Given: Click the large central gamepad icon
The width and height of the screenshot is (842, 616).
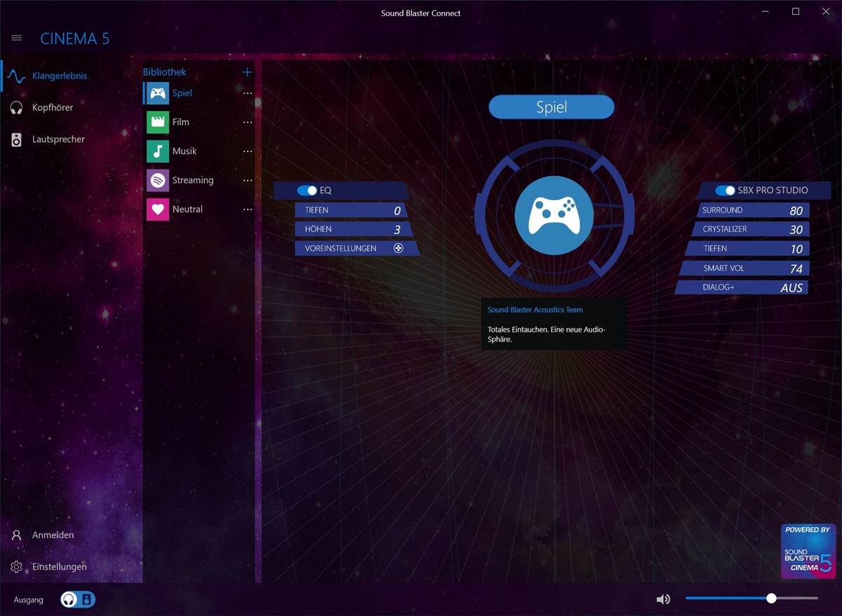Looking at the screenshot, I should (554, 215).
